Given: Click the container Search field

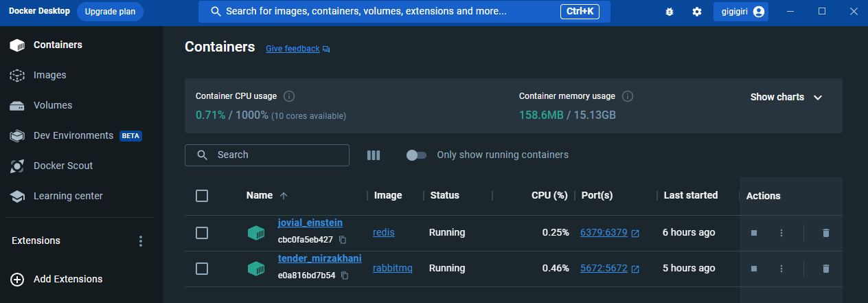Looking at the screenshot, I should tap(267, 155).
